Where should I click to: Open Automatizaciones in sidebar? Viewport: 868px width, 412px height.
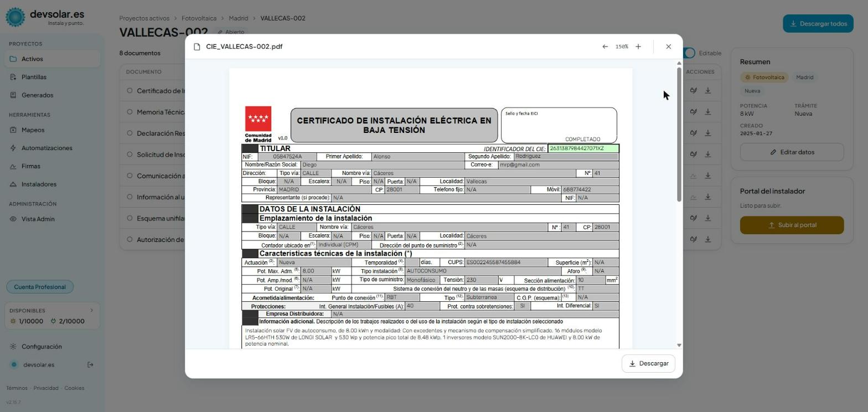click(x=52, y=148)
